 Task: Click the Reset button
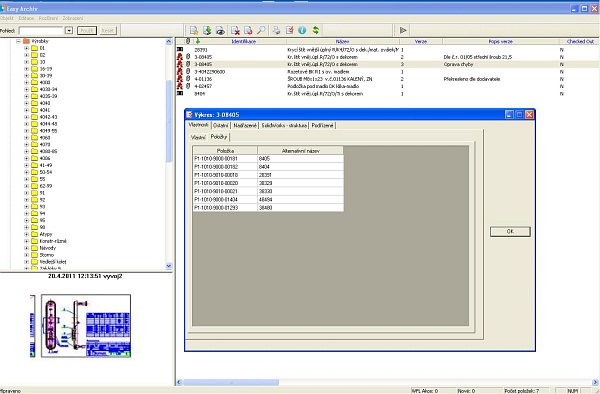[x=108, y=30]
